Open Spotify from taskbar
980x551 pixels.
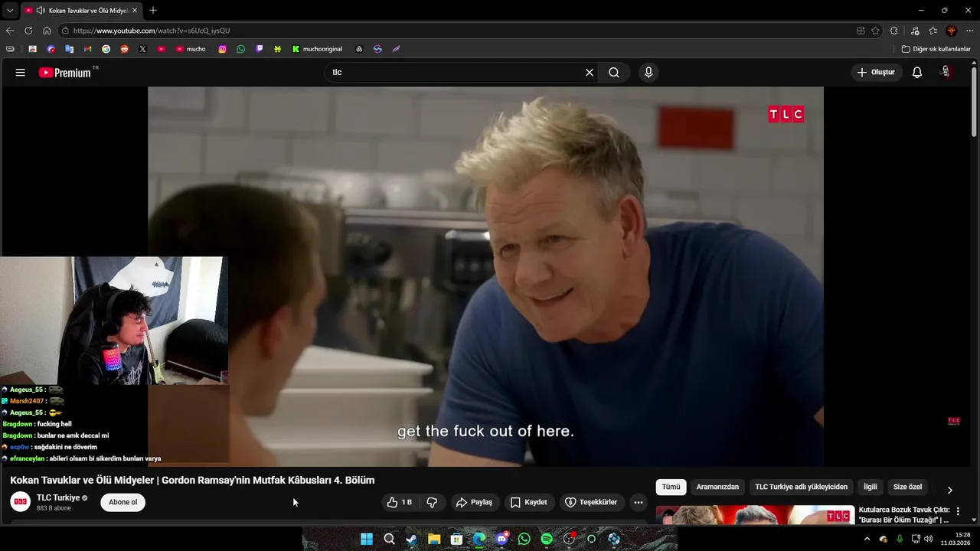547,539
